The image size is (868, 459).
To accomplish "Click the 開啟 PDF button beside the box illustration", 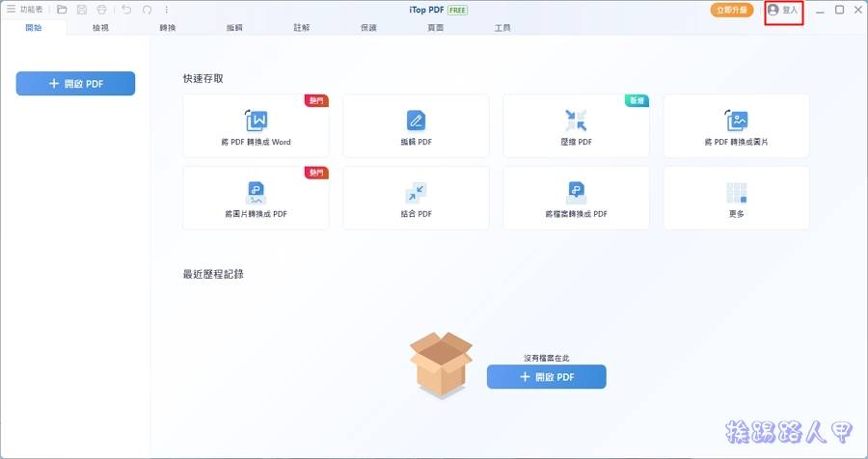I will click(x=547, y=377).
